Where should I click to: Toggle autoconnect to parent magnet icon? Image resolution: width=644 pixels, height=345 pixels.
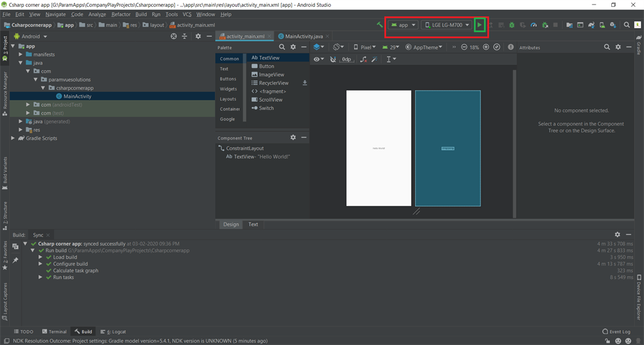tap(333, 59)
